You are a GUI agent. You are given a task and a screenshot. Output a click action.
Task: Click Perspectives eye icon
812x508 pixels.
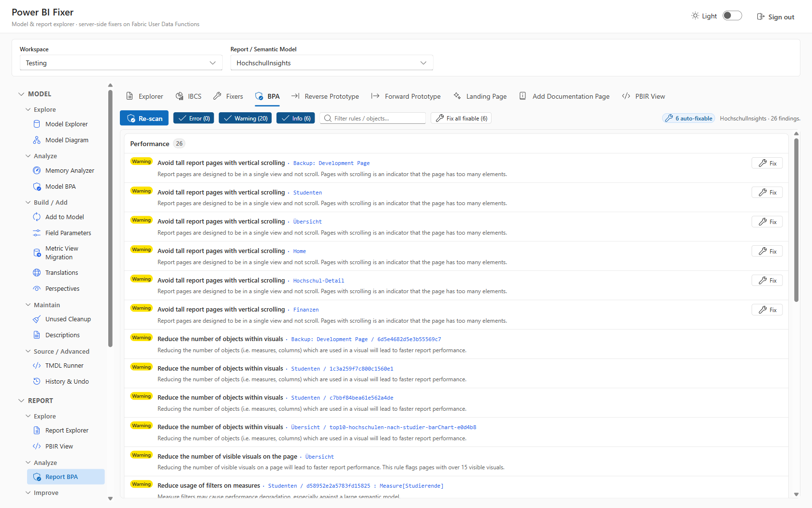tap(37, 288)
